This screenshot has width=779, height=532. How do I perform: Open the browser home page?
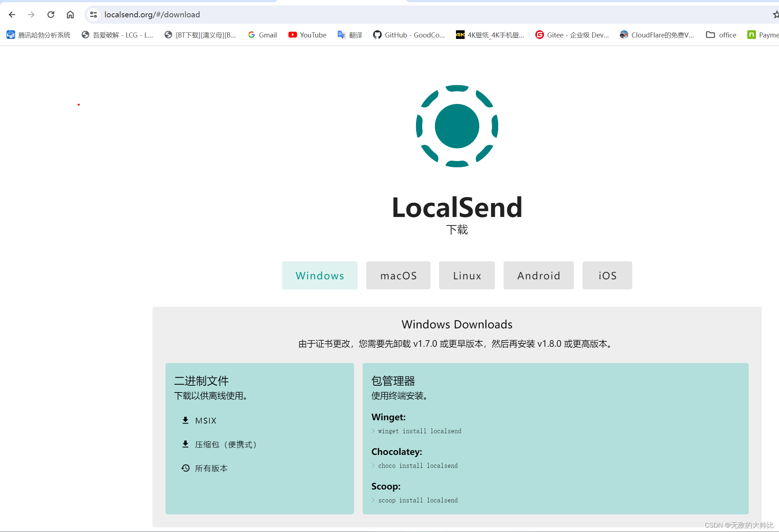pos(70,14)
